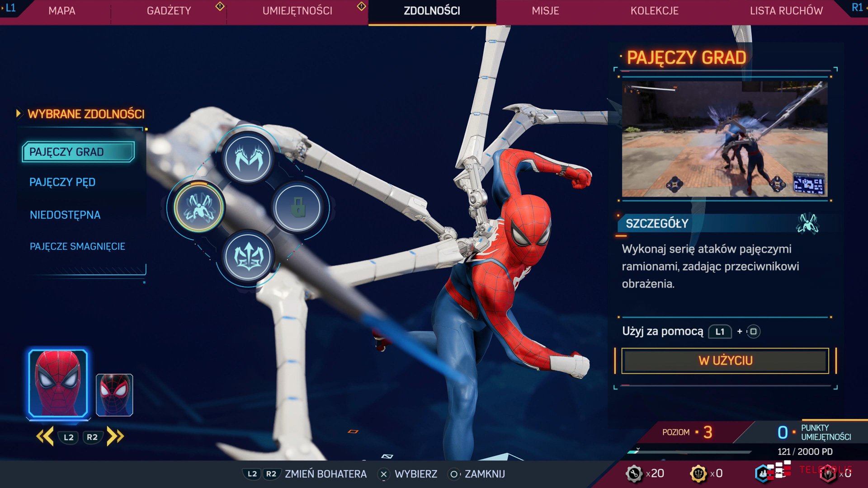Screen dimensions: 868x488
Task: Select the highlighted left ability wheel icon
Action: pyautogui.click(x=199, y=207)
